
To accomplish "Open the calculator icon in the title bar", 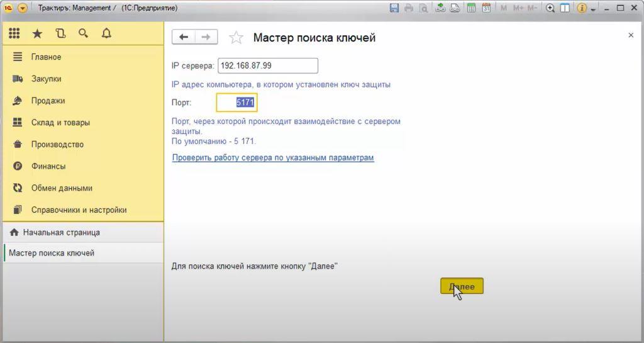I will point(472,8).
